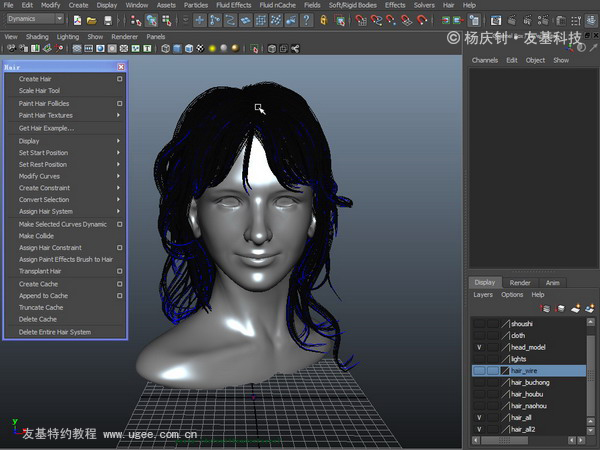Choose Delete Entire Hair System
600x450 pixels.
pyautogui.click(x=55, y=332)
